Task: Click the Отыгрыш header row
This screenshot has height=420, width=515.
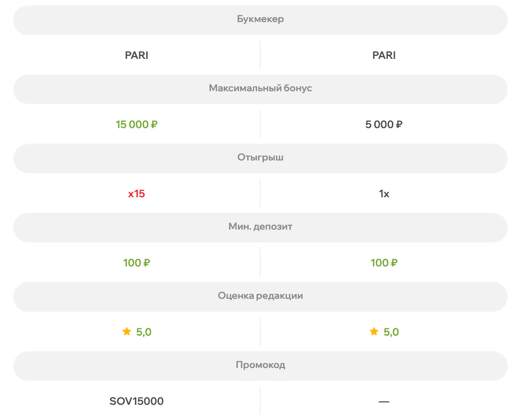Action: [x=260, y=158]
